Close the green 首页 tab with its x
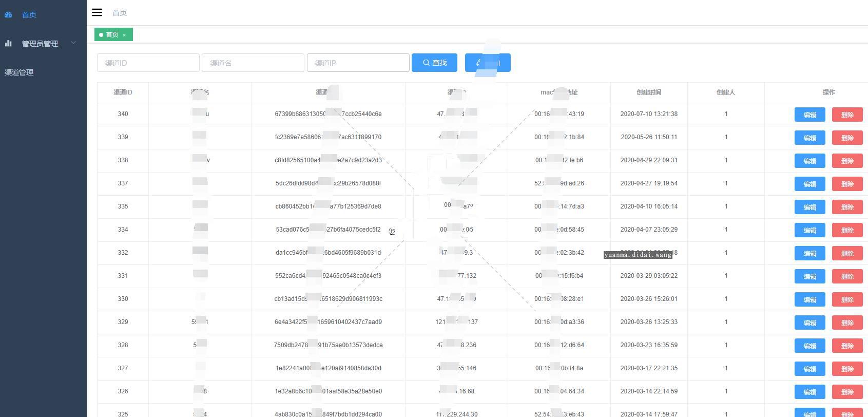 124,35
